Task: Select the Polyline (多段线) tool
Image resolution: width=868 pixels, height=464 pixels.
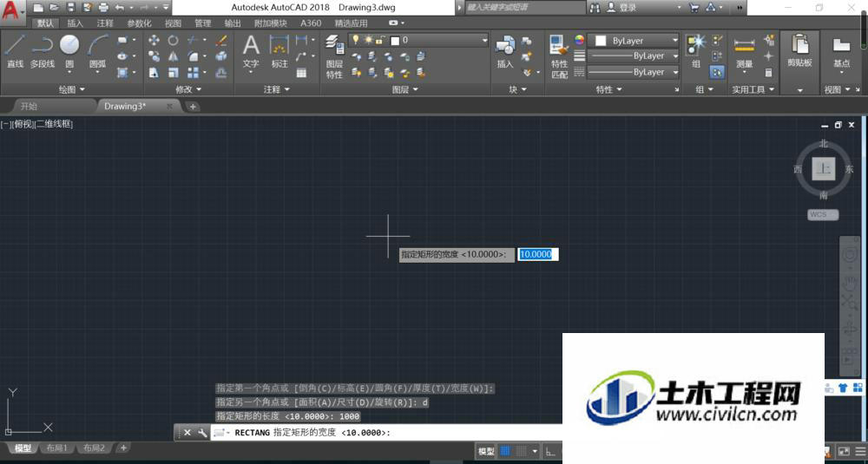Action: 42,51
